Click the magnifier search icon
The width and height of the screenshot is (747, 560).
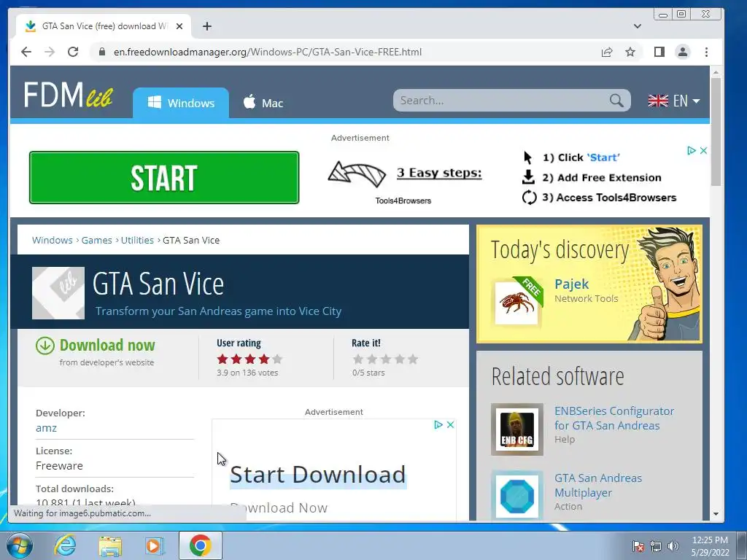[616, 101]
